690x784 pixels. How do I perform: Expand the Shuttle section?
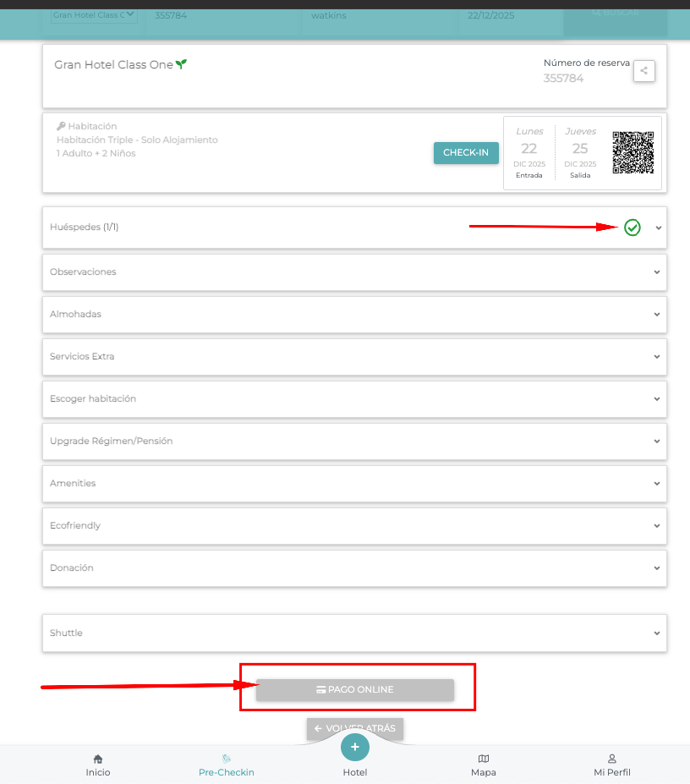(354, 633)
